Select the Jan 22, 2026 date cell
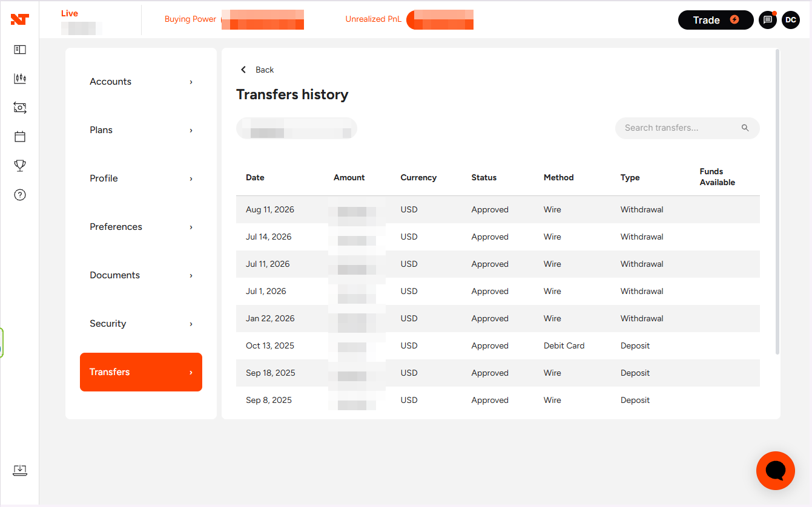Screen dimensions: 812x507 click(270, 318)
